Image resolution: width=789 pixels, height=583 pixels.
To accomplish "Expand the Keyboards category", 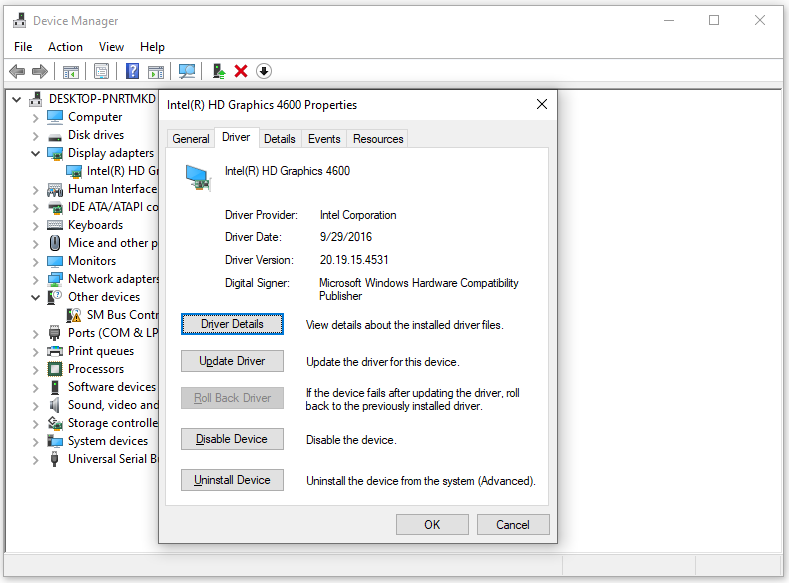I will pyautogui.click(x=35, y=226).
